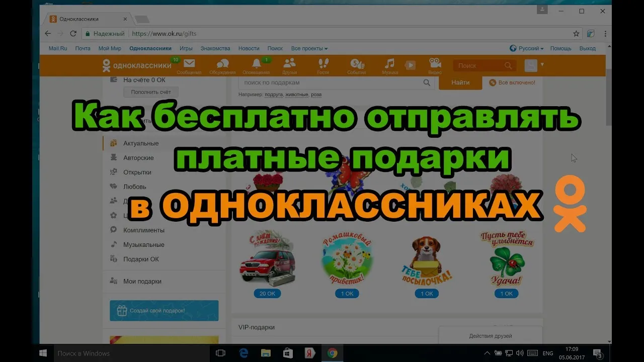The image size is (644, 362).
Task: Open the Обсуждения discussions icon
Action: pos(222,65)
